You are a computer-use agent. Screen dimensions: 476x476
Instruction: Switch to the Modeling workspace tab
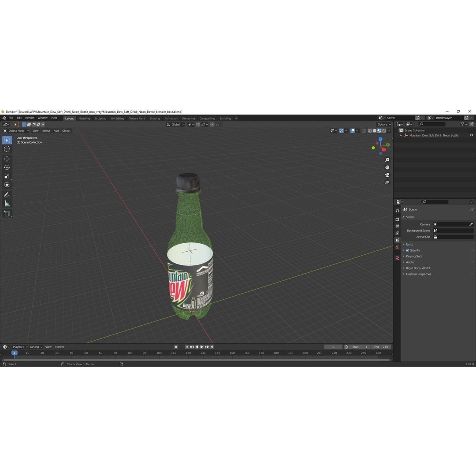click(84, 119)
